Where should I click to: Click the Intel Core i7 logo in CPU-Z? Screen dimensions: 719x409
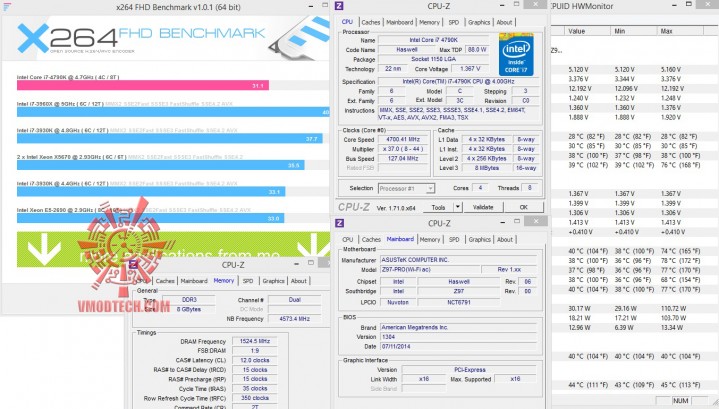(516, 54)
